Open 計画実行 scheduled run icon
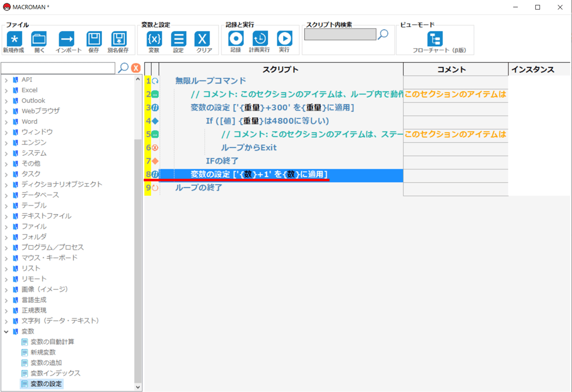This screenshot has height=392, width=572. coord(260,39)
